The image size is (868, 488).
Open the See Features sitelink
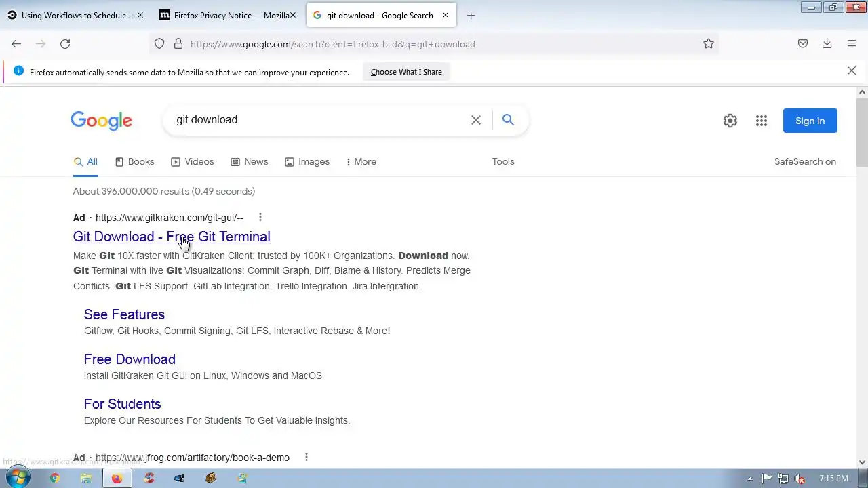(x=124, y=314)
